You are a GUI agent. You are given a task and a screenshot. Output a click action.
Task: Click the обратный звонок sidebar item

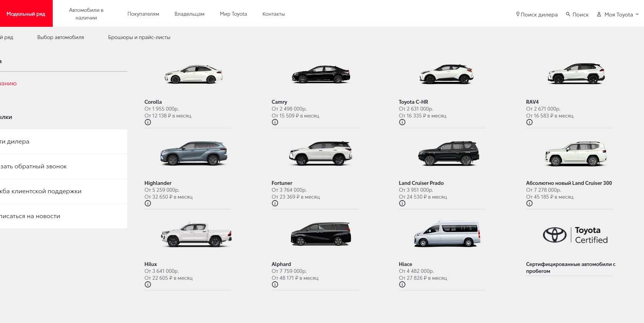[63, 166]
